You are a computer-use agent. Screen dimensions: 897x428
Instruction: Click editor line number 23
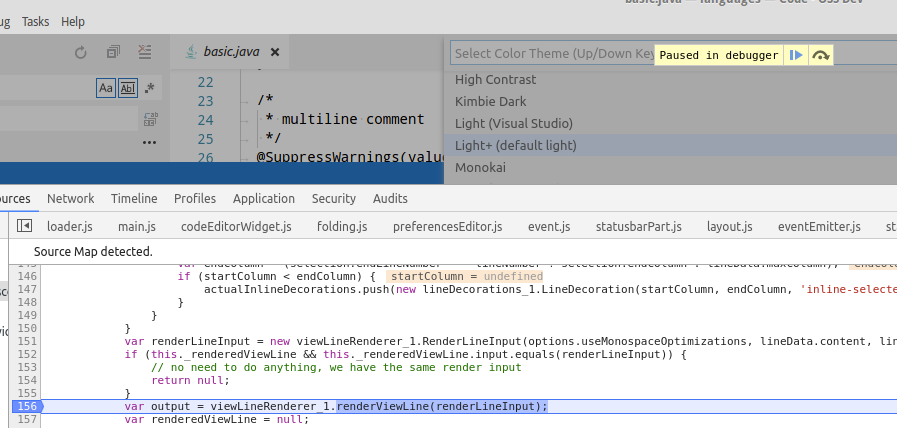[205, 101]
